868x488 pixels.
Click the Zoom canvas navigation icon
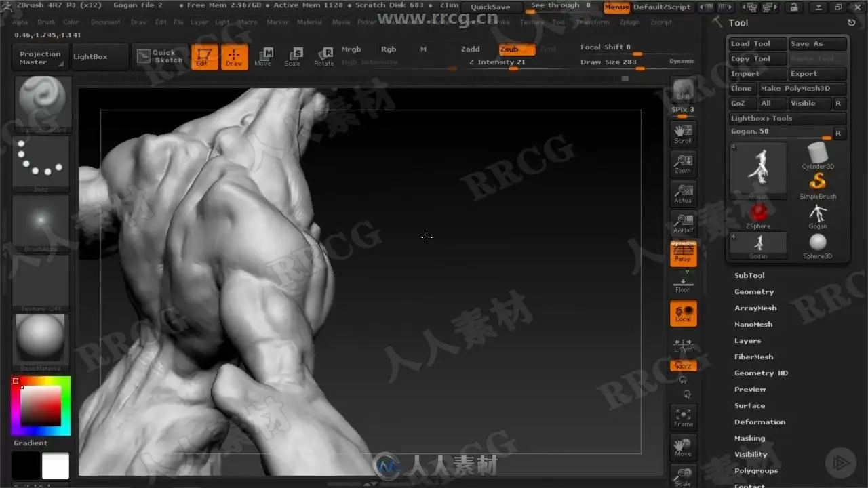pyautogui.click(x=683, y=164)
